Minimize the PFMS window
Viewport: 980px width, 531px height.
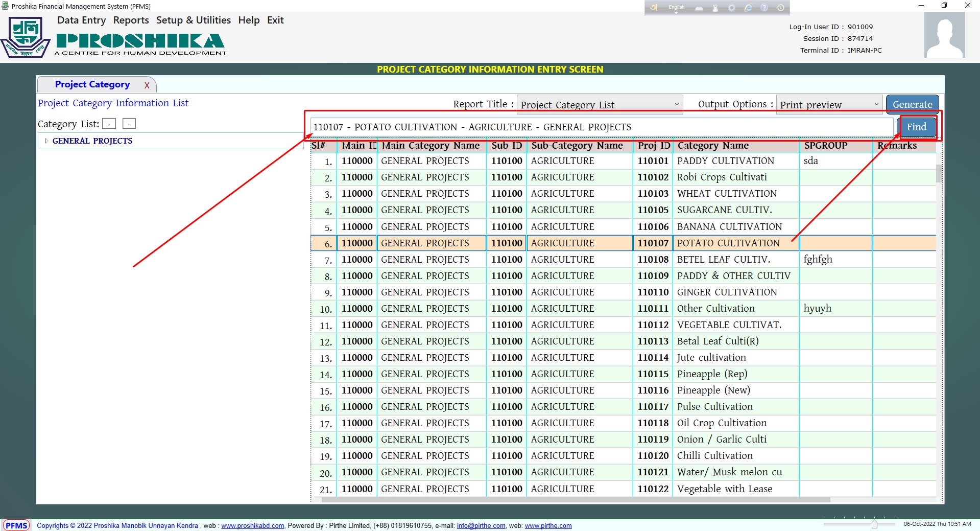921,6
